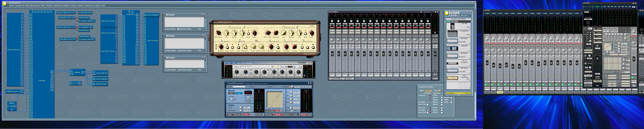
Task: Switch to Board 1 tab in DynamicMixer
Action: (349, 79)
